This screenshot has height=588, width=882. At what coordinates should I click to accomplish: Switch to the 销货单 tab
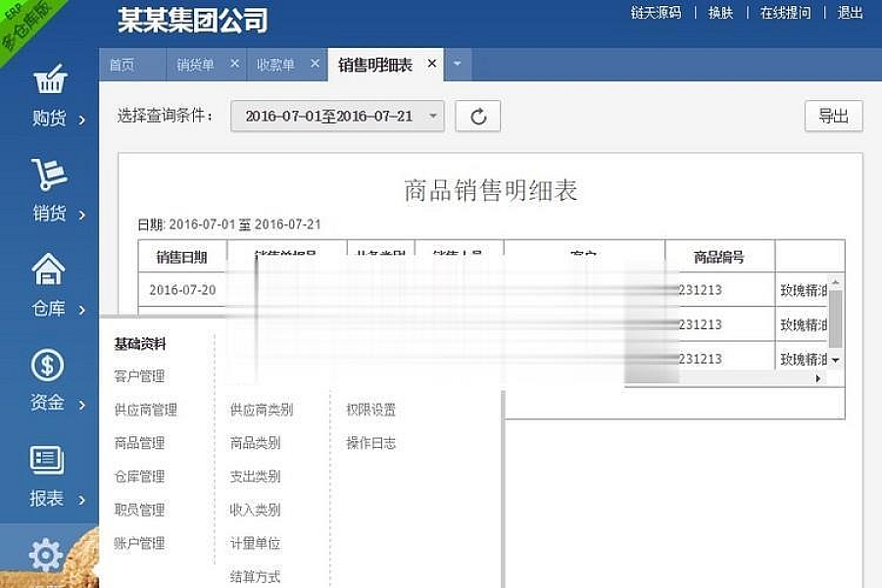195,66
